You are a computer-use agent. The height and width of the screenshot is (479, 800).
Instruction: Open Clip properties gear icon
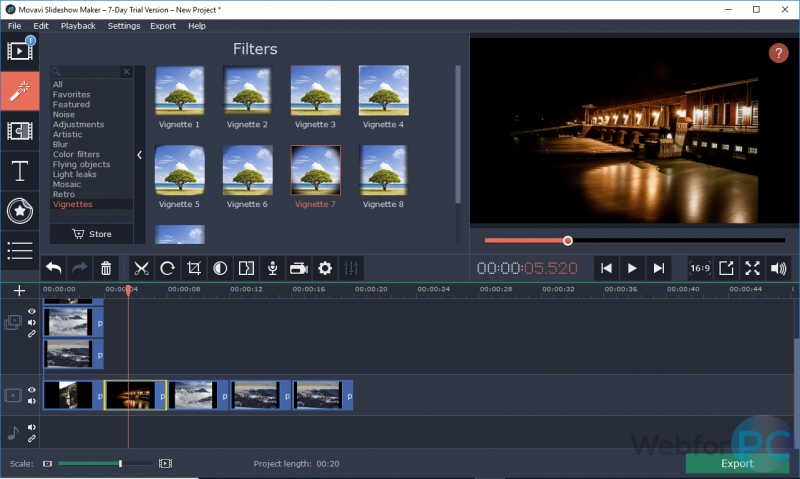(x=324, y=268)
